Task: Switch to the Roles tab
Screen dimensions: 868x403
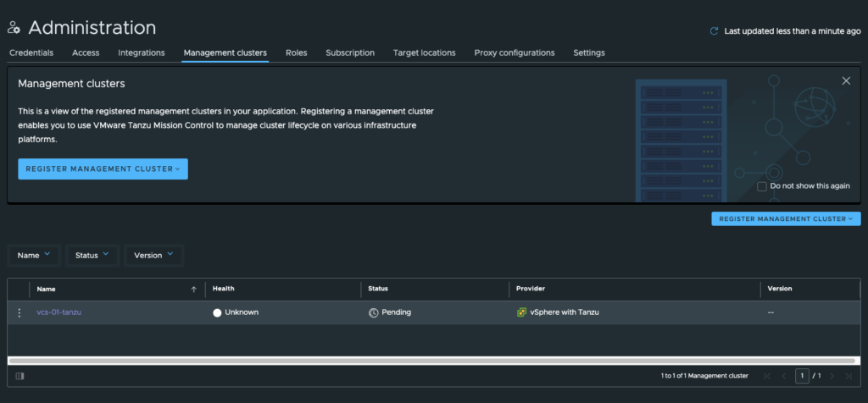Action: click(x=296, y=53)
